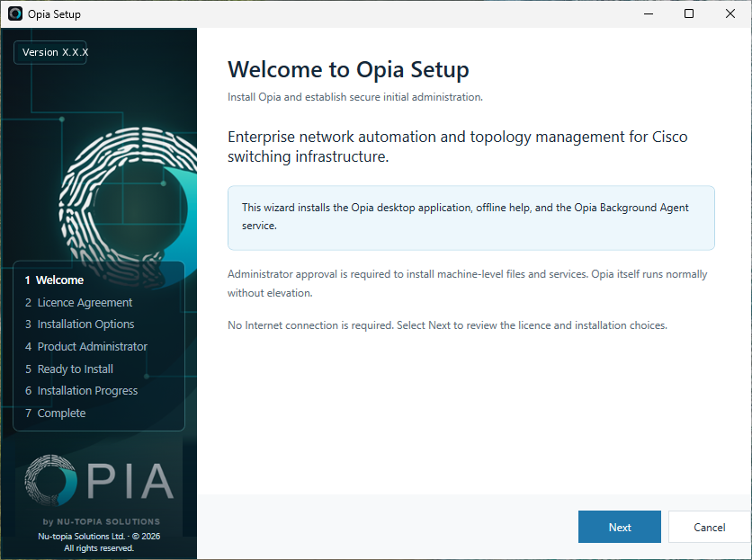752x560 pixels.
Task: Select the Welcome step in sidebar
Action: click(x=54, y=280)
